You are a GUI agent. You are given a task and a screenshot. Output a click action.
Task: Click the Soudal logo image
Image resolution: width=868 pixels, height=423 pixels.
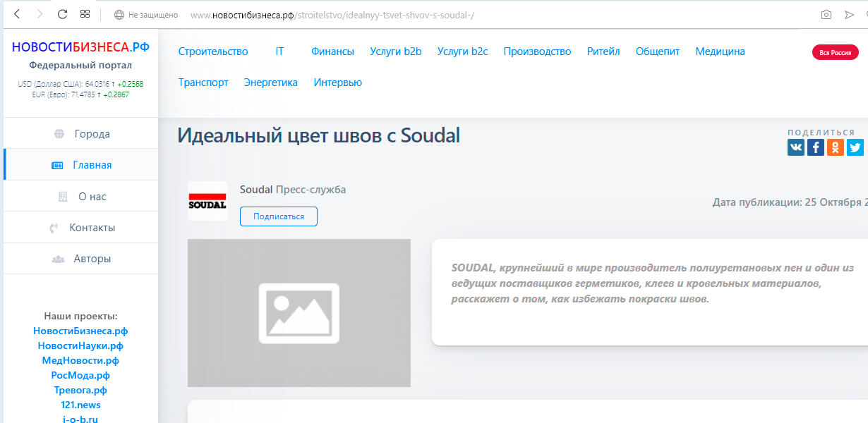(207, 201)
